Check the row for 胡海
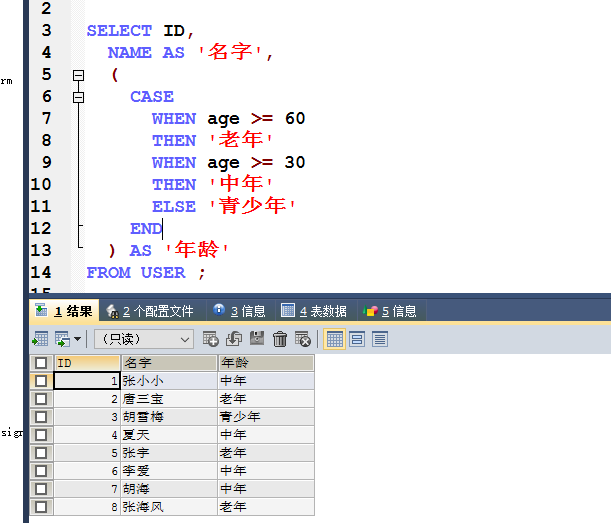 click(41, 489)
